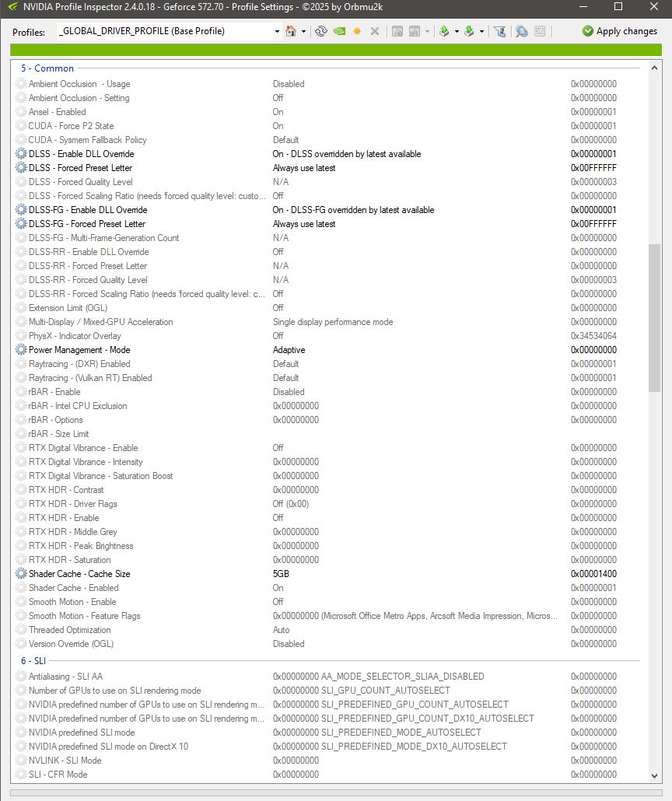Select the 'Shader Cache - Enabled' row
The image size is (672, 801).
[x=327, y=587]
